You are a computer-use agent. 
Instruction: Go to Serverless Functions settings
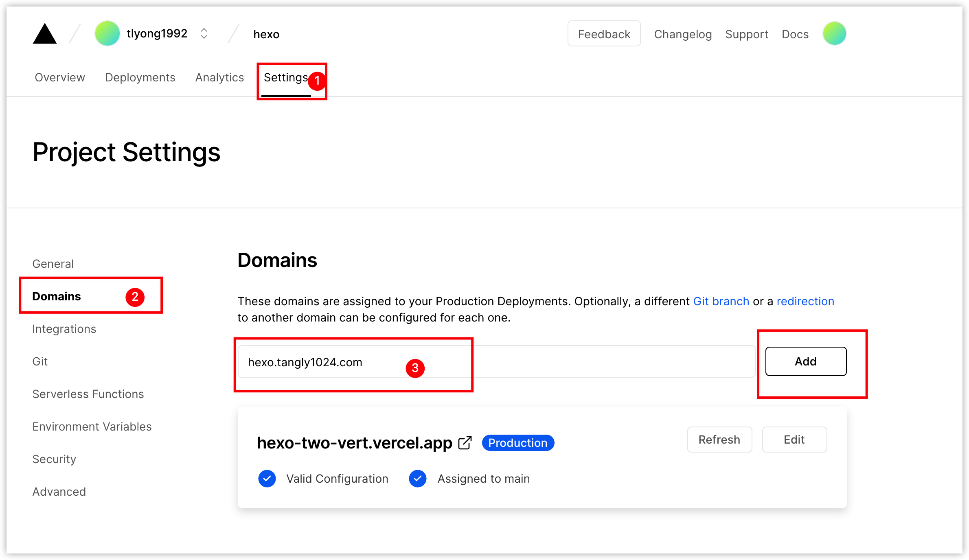88,394
